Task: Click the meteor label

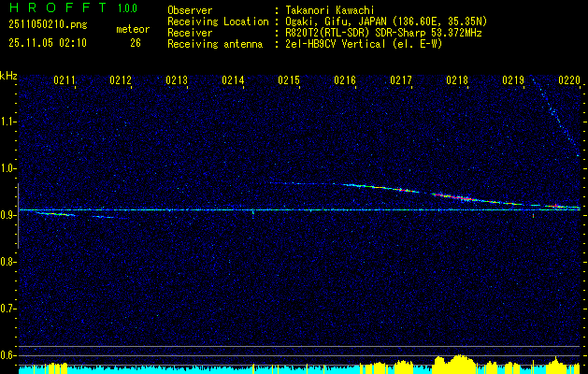Action: (x=133, y=29)
